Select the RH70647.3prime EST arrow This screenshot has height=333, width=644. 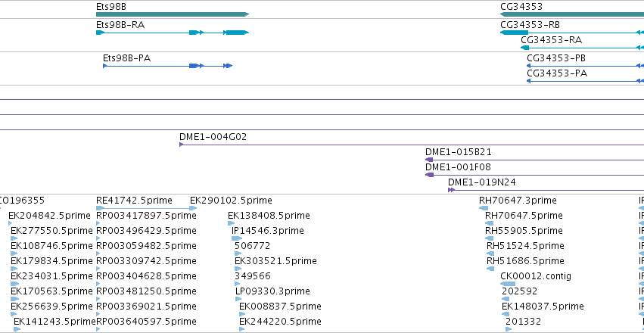[x=484, y=208]
